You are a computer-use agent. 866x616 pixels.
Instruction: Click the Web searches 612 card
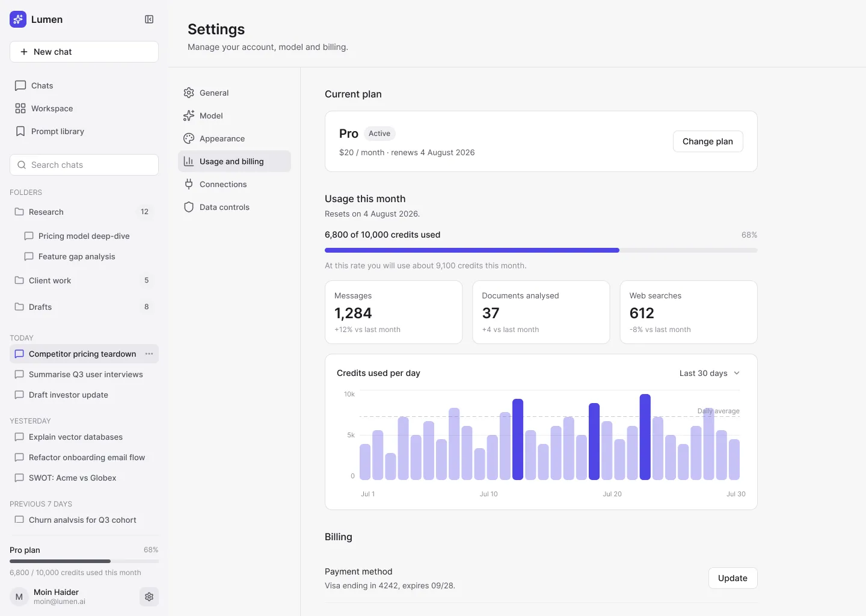[689, 312]
